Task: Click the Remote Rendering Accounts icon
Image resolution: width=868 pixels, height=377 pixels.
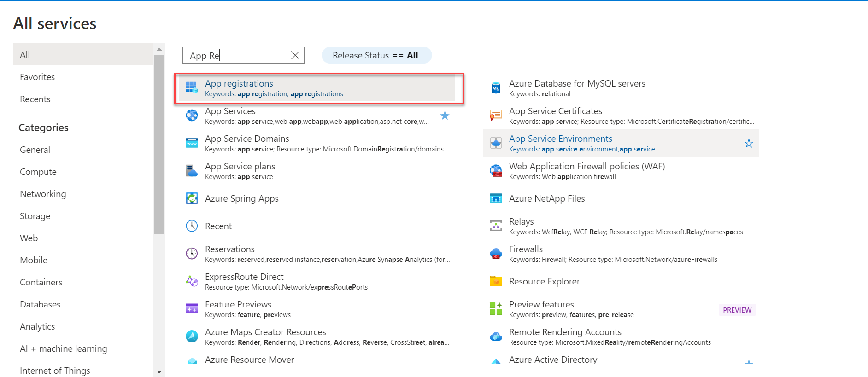Action: coord(496,336)
